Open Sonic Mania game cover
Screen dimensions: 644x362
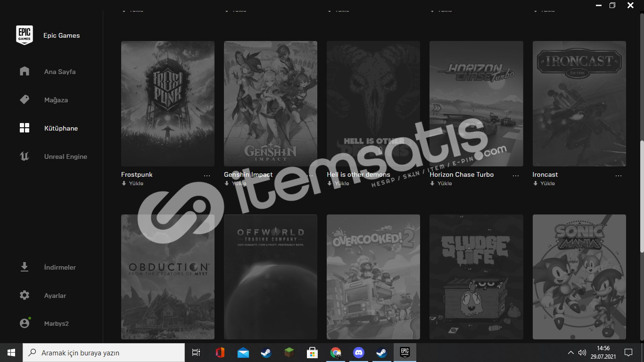click(579, 277)
